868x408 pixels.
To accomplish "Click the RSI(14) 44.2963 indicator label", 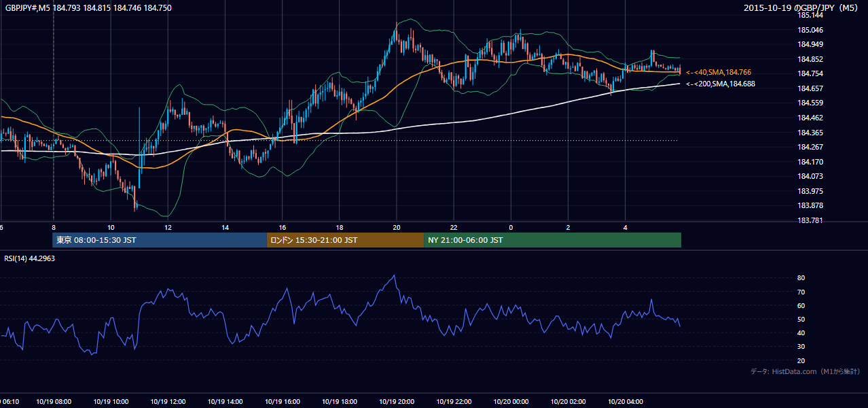I will [x=29, y=258].
